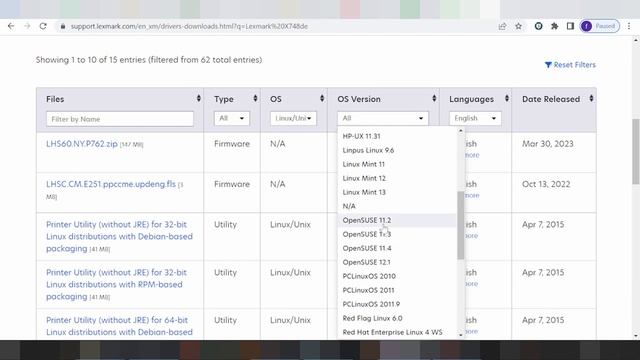Screen dimensions: 640x360
Task: Select OpenSUSE 11.3 option
Action: pyautogui.click(x=397, y=234)
